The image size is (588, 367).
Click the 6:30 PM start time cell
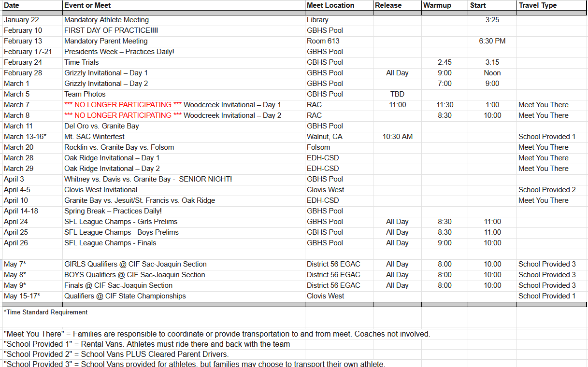click(x=492, y=41)
